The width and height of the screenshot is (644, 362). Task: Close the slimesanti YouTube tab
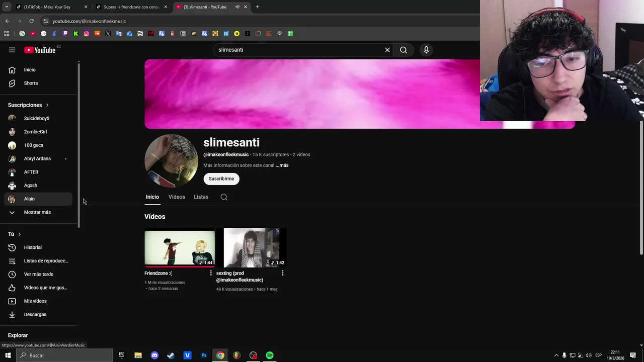tap(246, 7)
